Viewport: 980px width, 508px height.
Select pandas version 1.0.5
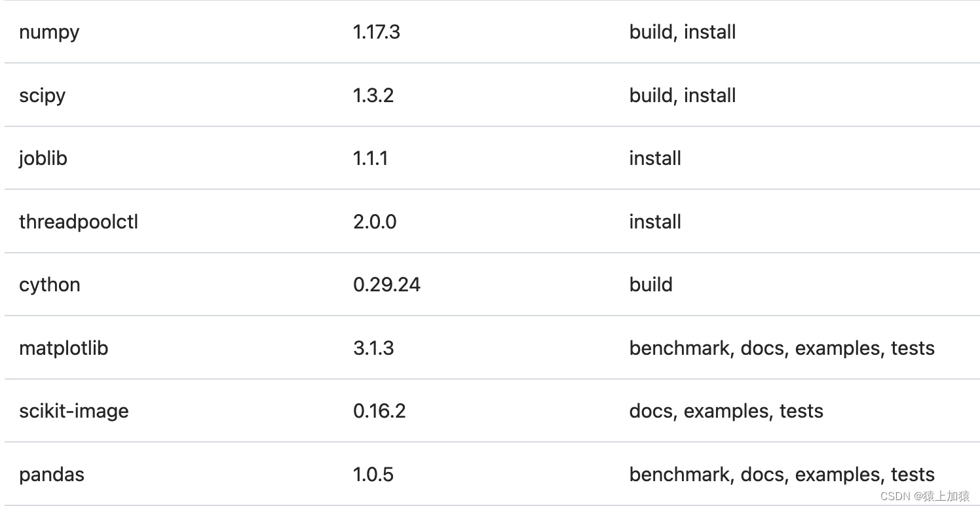point(373,475)
